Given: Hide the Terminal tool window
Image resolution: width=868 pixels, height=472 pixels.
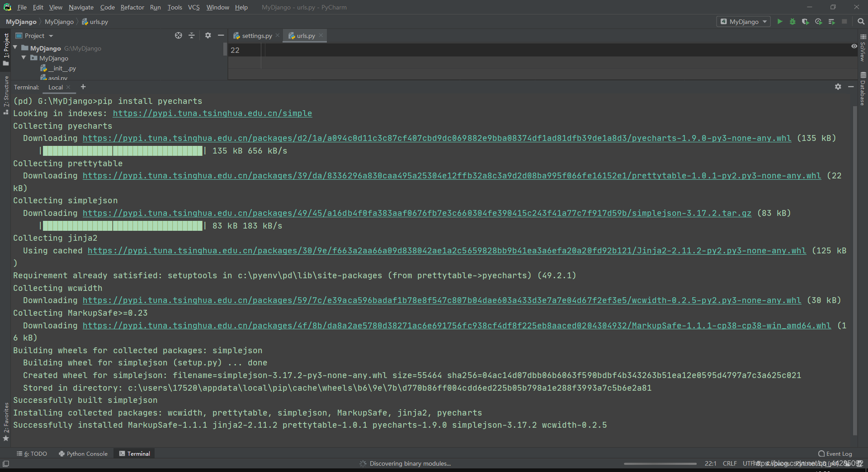Looking at the screenshot, I should (851, 87).
